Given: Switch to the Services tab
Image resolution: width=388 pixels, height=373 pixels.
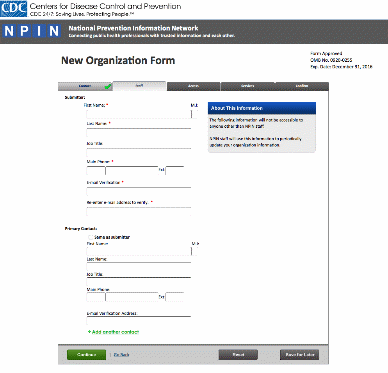Looking at the screenshot, I should click(x=248, y=86).
